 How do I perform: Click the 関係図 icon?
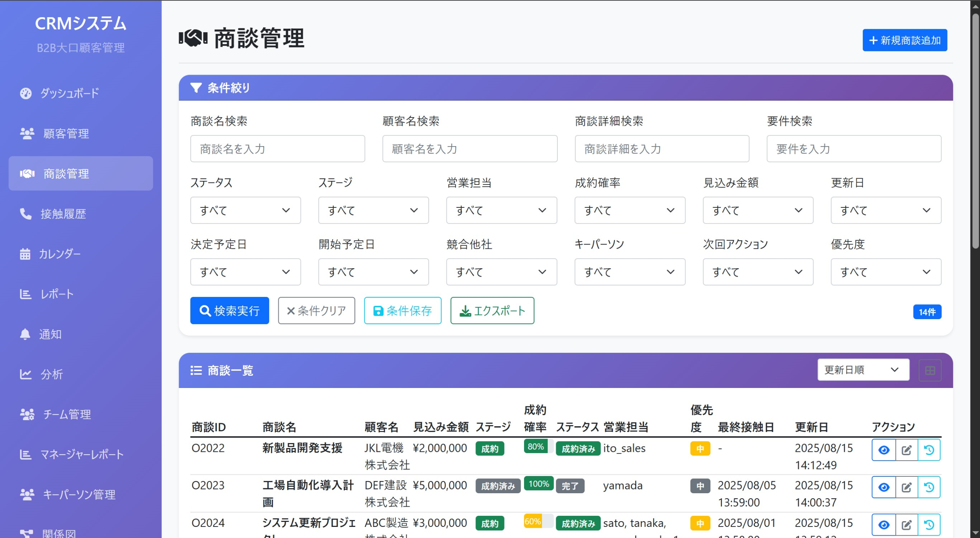[26, 533]
